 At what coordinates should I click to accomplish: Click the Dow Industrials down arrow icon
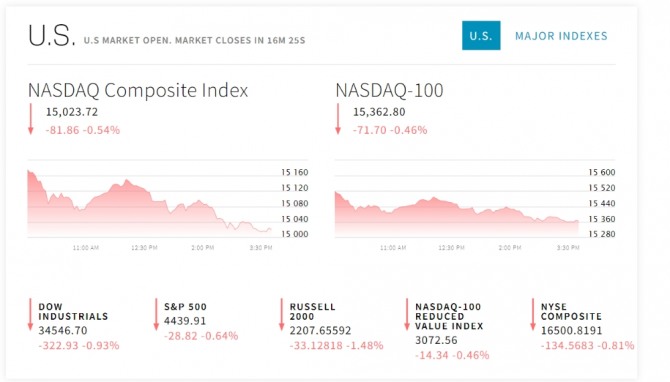30,314
